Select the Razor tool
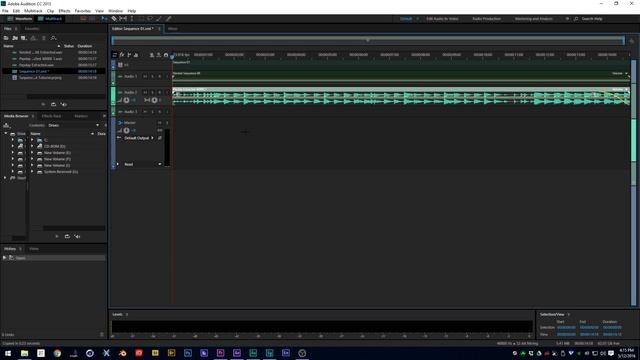The image size is (640, 360). (114, 19)
